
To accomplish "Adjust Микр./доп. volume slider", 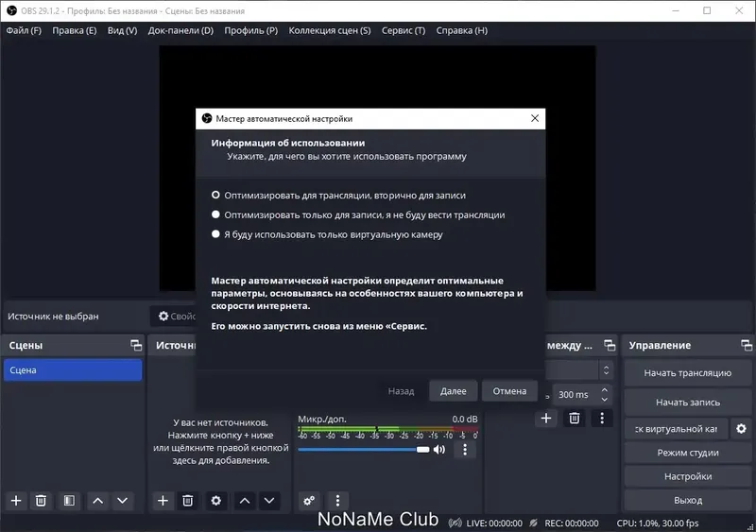I will (364, 450).
